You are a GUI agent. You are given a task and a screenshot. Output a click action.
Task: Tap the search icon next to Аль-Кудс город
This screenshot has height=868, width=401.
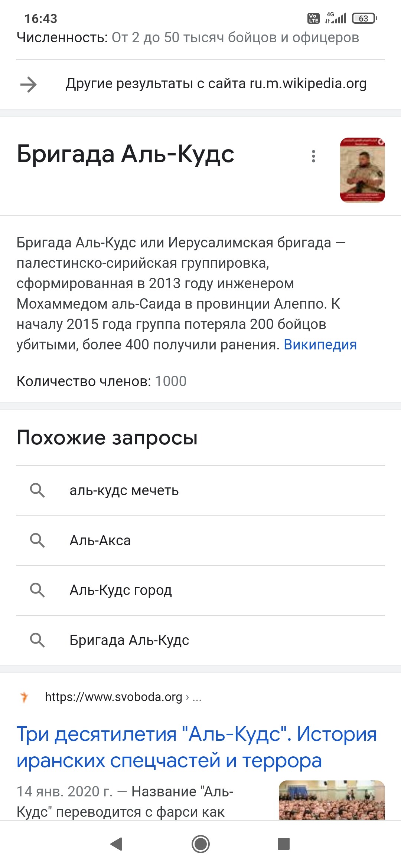(x=37, y=590)
